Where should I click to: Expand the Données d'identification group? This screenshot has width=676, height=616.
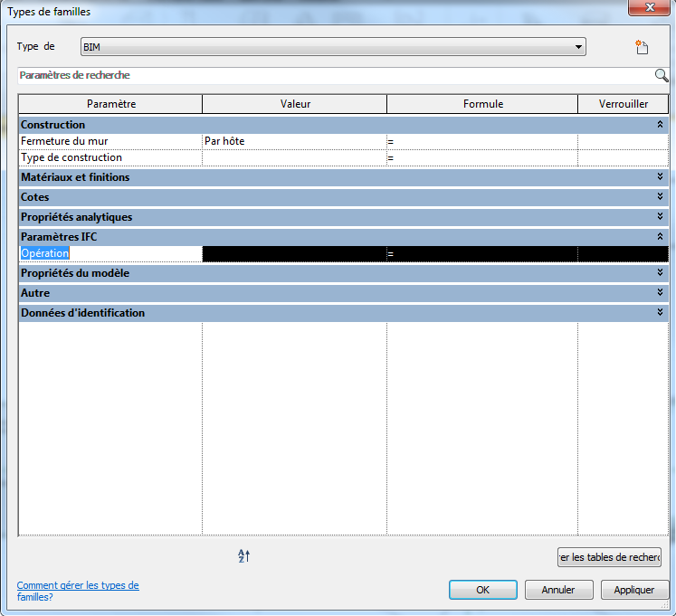click(x=661, y=313)
